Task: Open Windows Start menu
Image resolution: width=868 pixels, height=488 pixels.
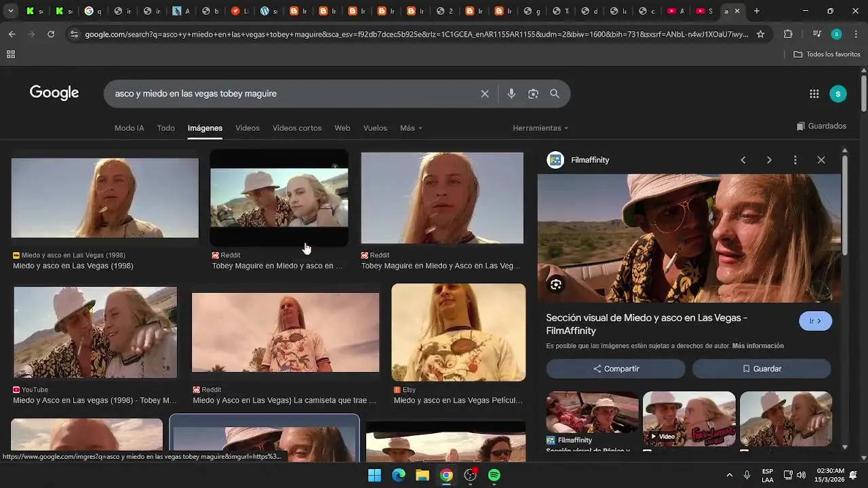Action: point(374,475)
